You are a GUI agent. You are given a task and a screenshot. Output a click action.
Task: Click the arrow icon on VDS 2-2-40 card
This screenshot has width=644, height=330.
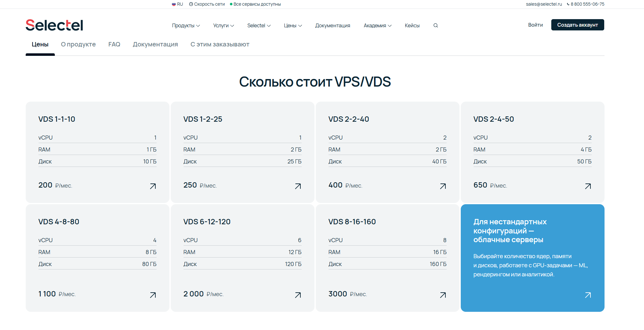443,186
